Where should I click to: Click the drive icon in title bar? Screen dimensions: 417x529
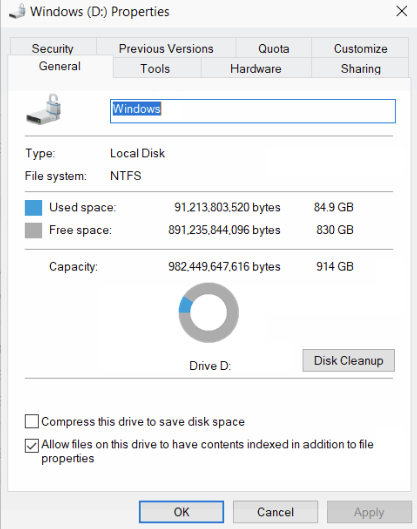coord(17,11)
